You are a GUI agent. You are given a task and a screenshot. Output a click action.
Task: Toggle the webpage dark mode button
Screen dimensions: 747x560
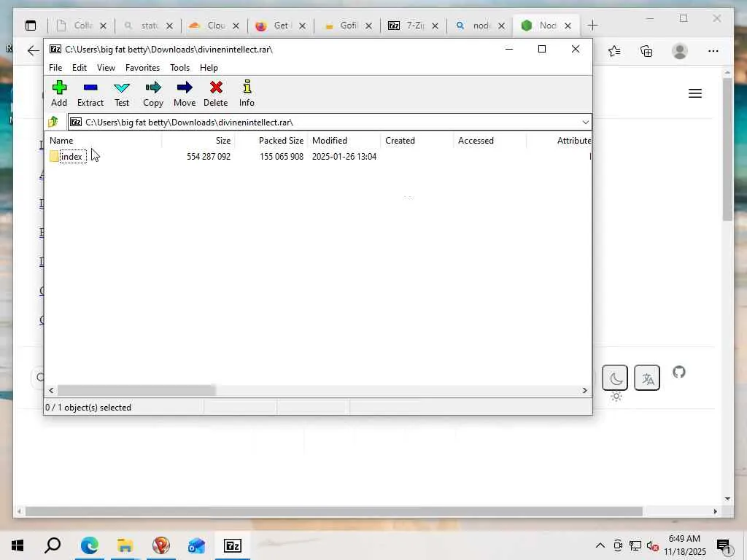pos(615,378)
